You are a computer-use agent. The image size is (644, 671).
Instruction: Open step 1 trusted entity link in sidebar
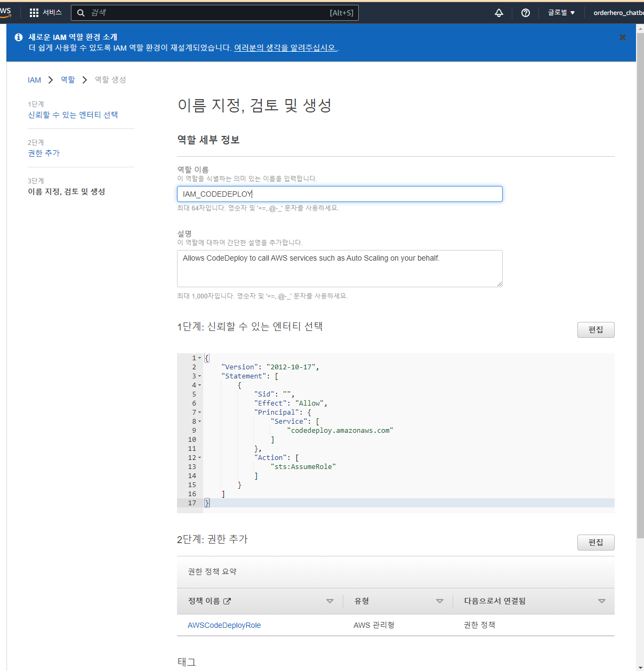coord(73,115)
